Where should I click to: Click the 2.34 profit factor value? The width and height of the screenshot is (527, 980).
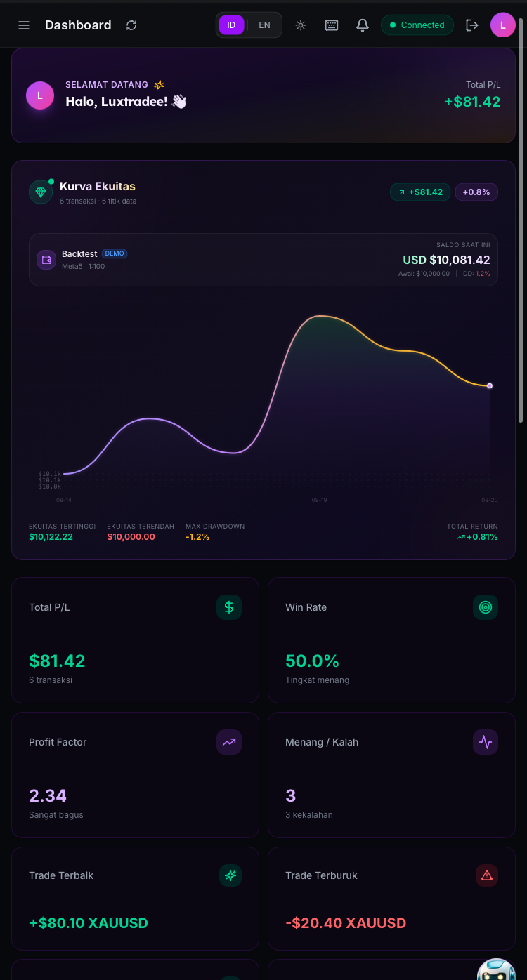[x=48, y=795]
